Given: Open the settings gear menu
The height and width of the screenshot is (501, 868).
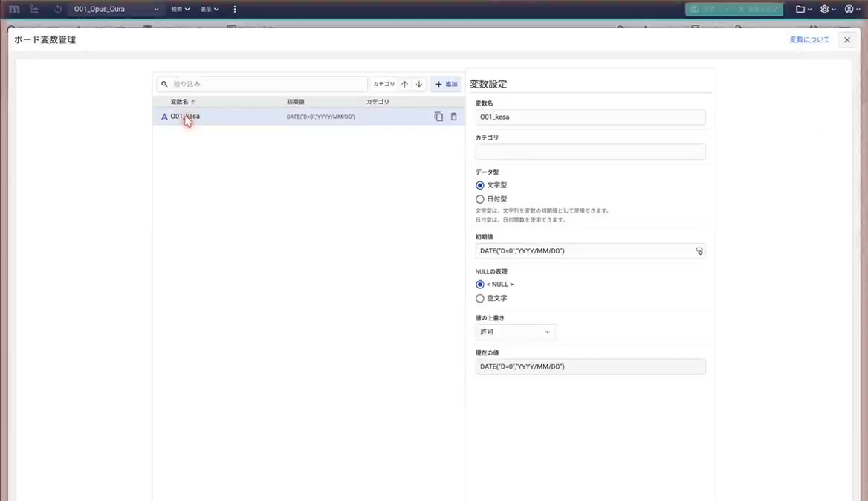Looking at the screenshot, I should click(828, 10).
